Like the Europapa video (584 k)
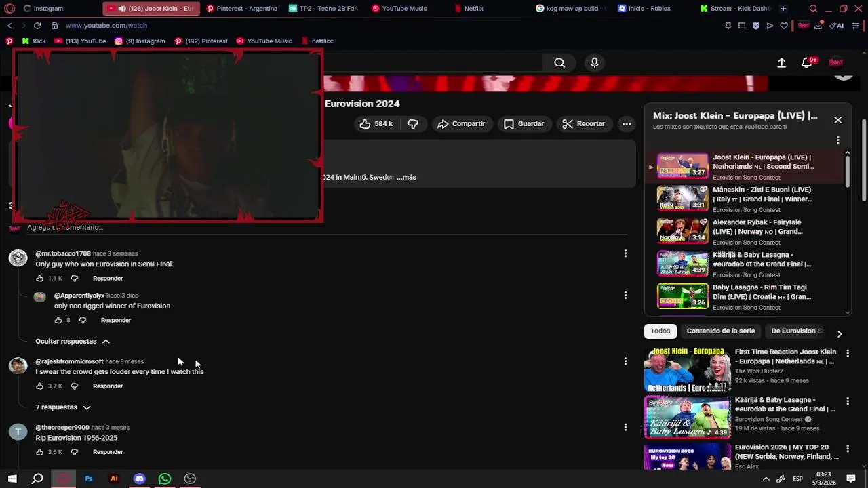Viewport: 868px width, 488px height. pyautogui.click(x=376, y=124)
